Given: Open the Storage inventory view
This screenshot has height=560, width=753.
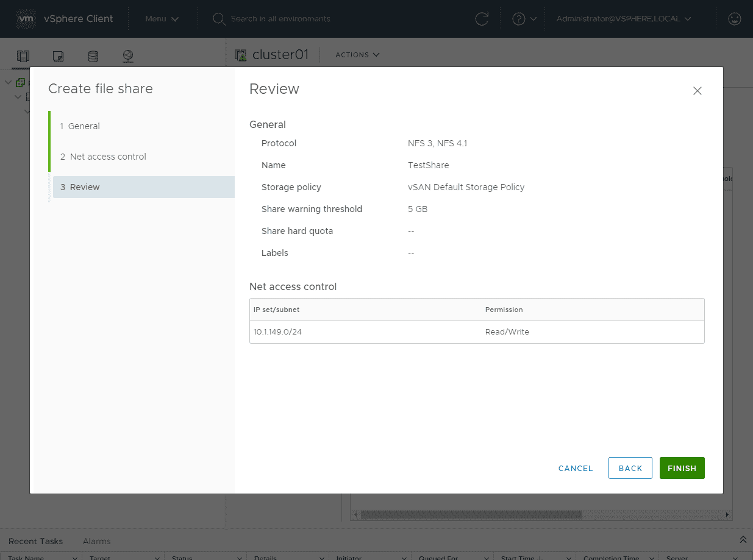Looking at the screenshot, I should (92, 55).
